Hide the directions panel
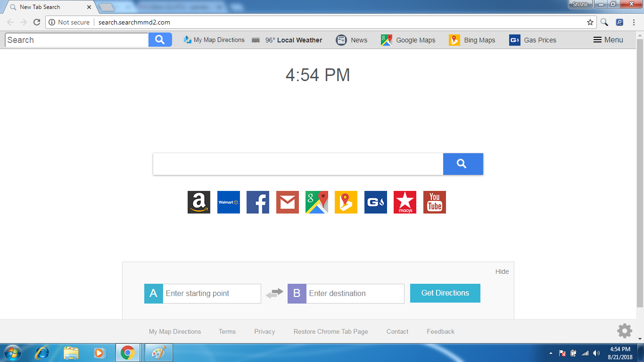 pos(502,271)
